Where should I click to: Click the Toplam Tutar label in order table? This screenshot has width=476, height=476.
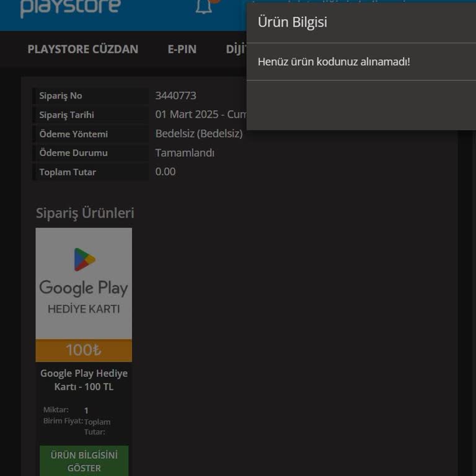pyautogui.click(x=68, y=172)
